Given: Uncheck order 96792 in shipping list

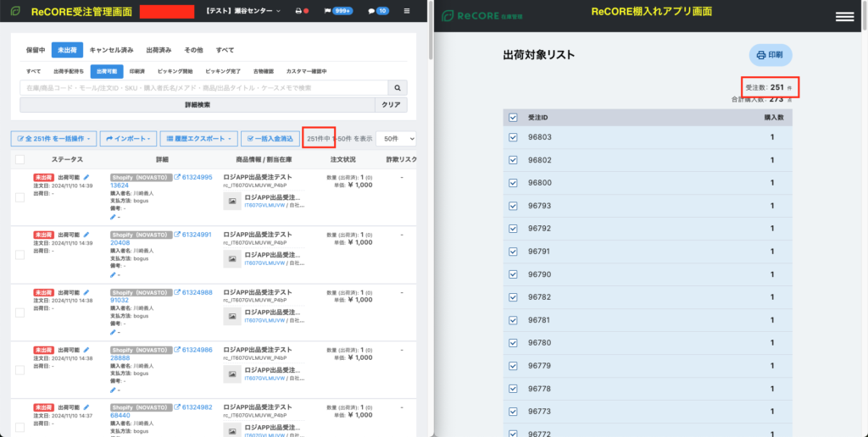Looking at the screenshot, I should 513,229.
